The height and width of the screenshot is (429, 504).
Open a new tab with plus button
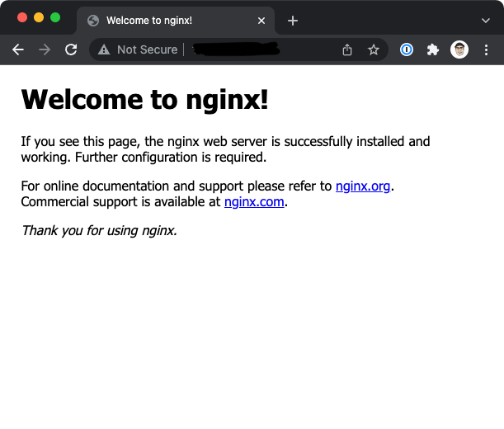[292, 21]
